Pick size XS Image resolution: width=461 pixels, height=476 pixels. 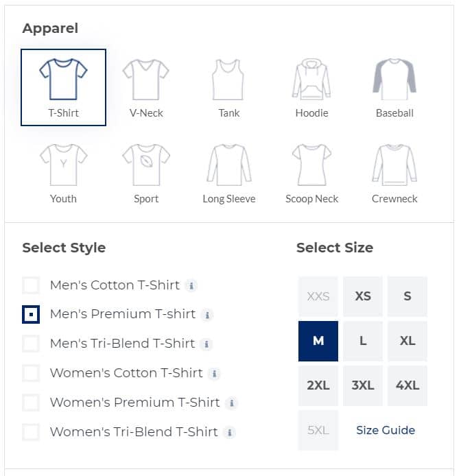point(363,296)
